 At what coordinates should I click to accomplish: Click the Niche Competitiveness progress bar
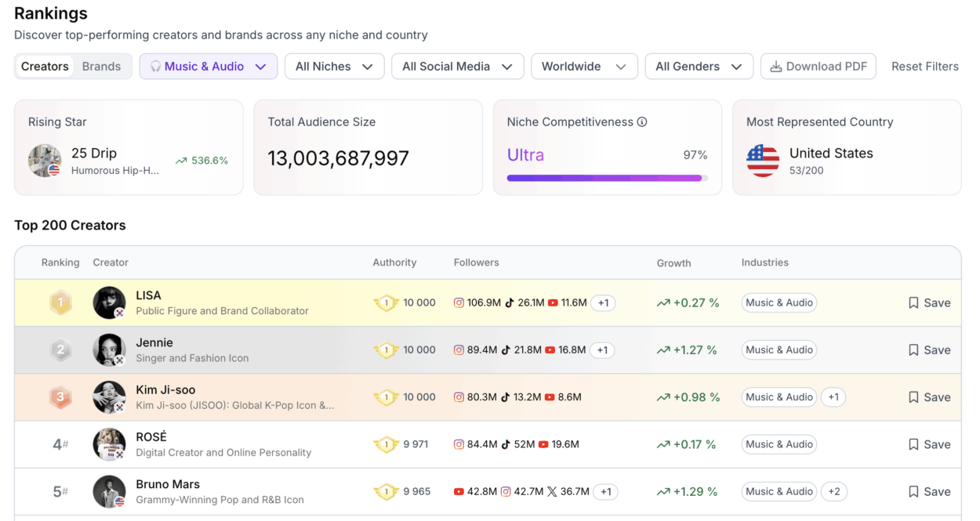(607, 178)
